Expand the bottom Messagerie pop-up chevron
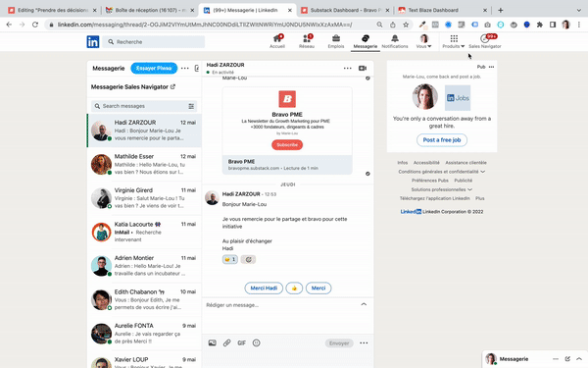 tap(579, 359)
